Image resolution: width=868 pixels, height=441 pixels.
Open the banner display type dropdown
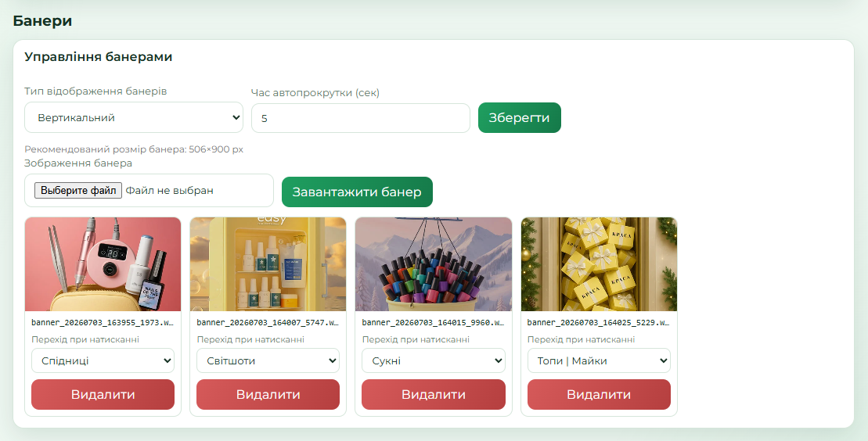click(133, 117)
